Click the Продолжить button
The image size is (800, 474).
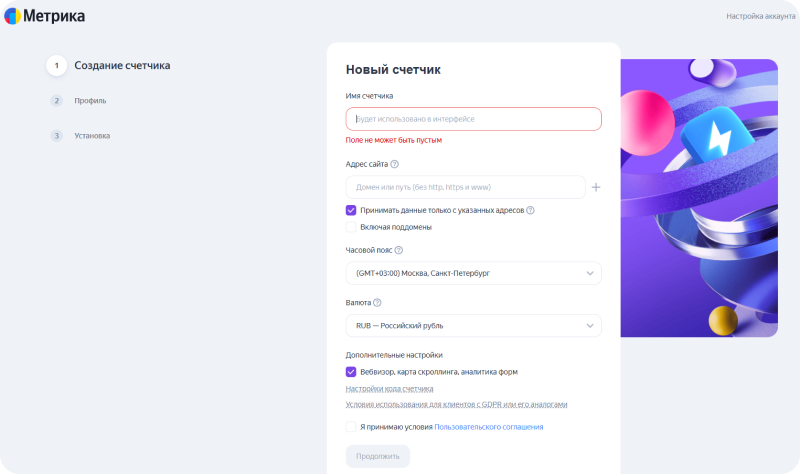(378, 456)
